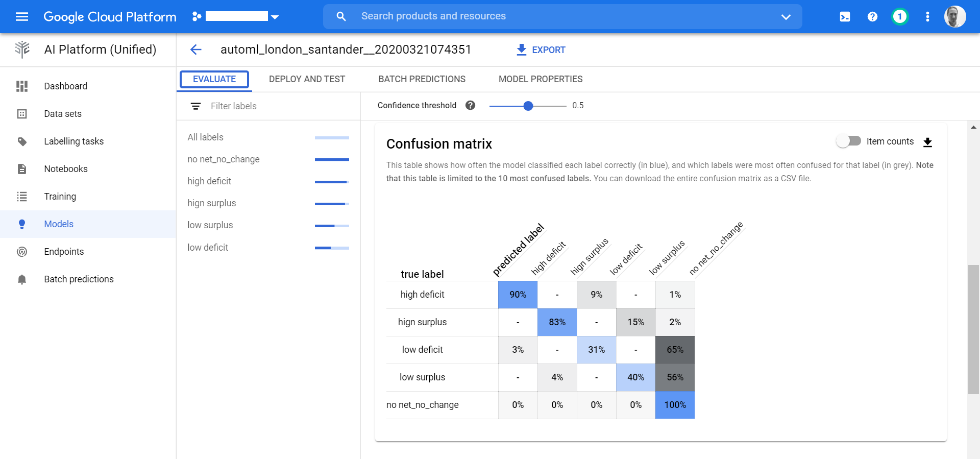Screen dimensions: 980x459
Task: Open the notifications badge showing 1
Action: pos(900,17)
